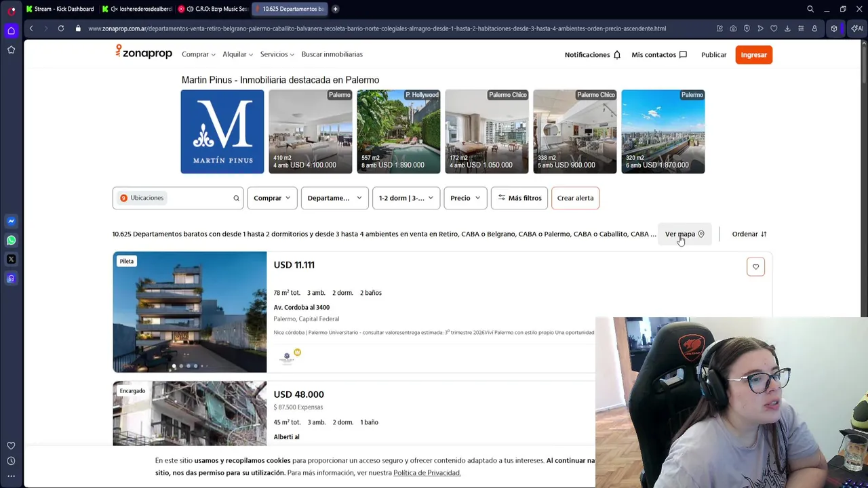Switch to Stream - Kick Dashboard tab

(x=60, y=9)
